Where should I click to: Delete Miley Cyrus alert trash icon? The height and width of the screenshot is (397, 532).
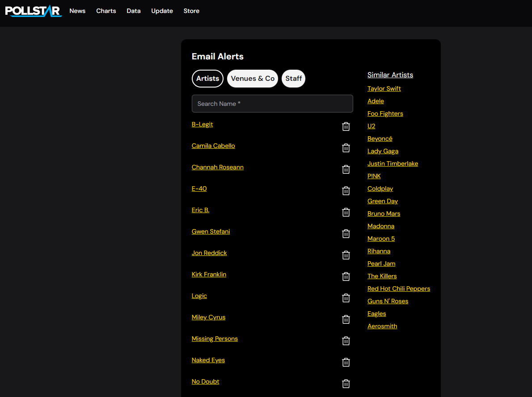[346, 319]
